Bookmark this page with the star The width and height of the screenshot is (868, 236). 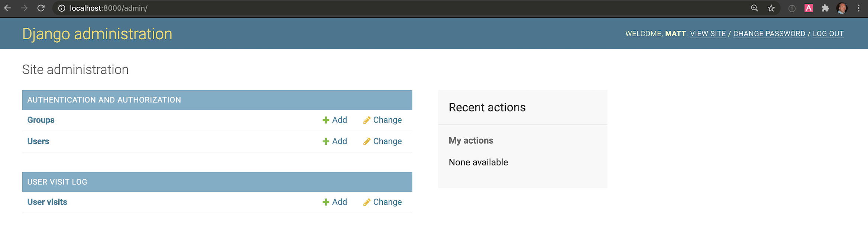771,8
